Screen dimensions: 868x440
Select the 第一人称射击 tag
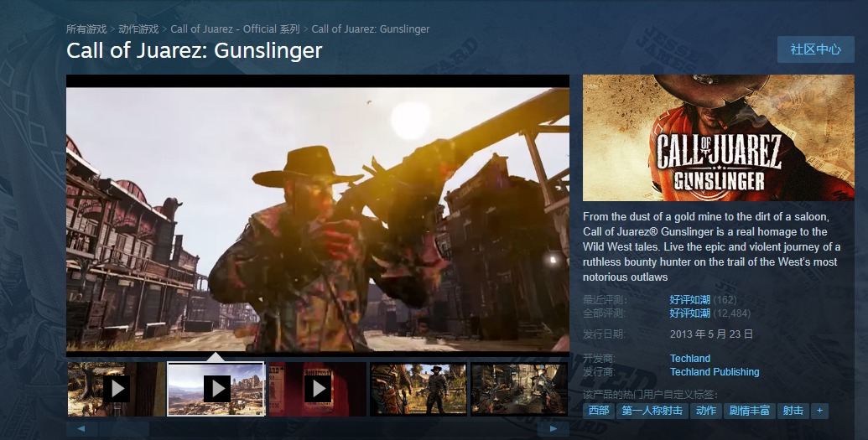652,411
